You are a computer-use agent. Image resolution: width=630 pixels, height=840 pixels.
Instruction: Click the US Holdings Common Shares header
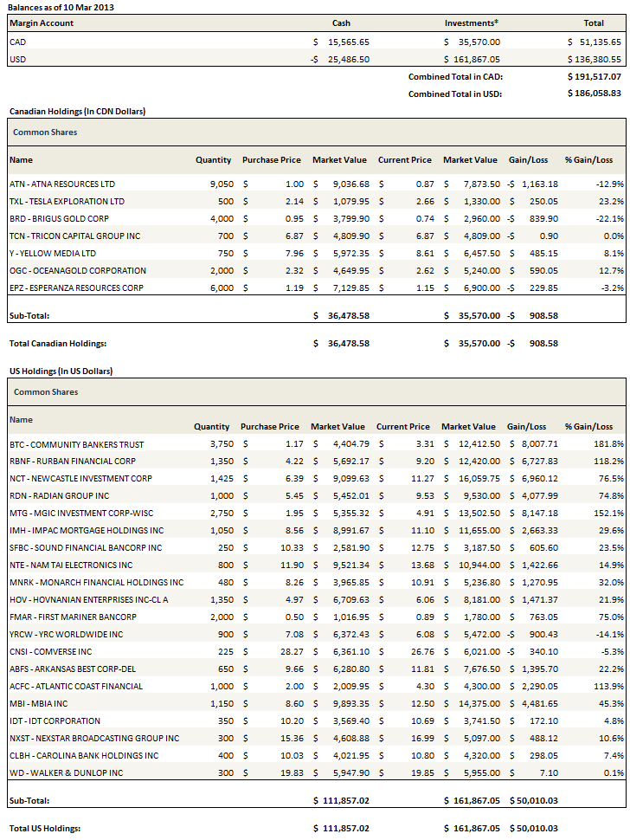point(45,392)
